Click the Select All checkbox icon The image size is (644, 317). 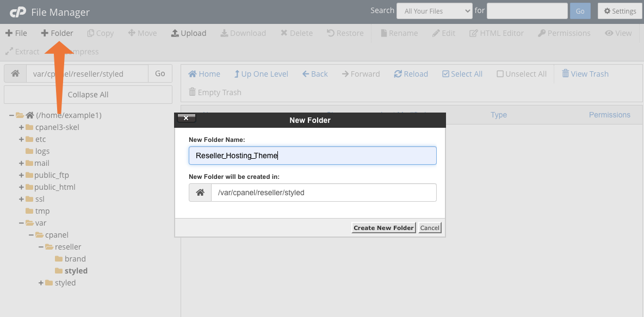point(446,74)
